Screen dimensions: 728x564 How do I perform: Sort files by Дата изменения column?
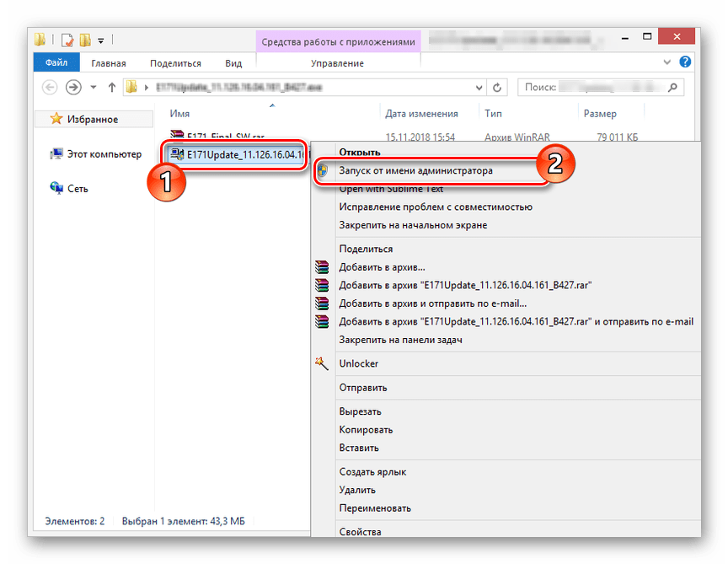(x=421, y=114)
